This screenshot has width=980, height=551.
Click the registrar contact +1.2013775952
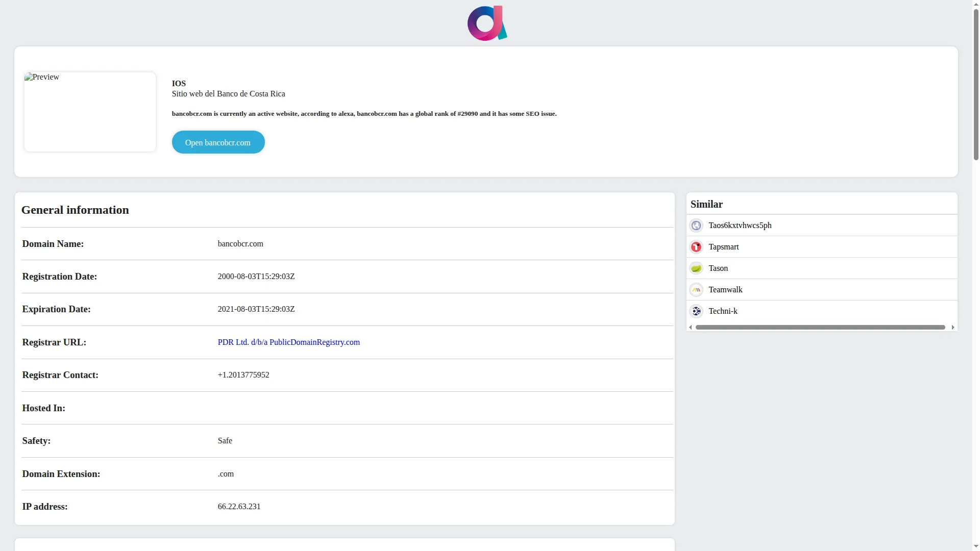243,375
